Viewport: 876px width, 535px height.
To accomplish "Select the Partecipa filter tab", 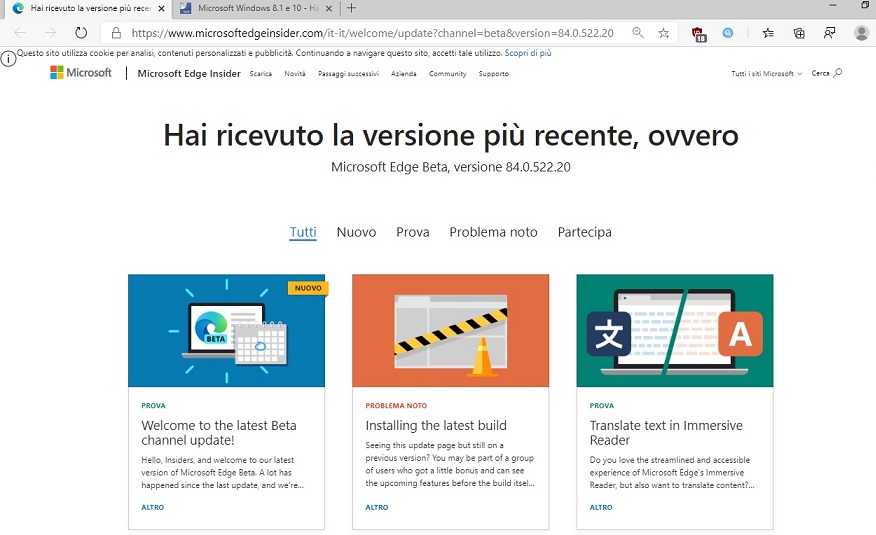I will [584, 232].
